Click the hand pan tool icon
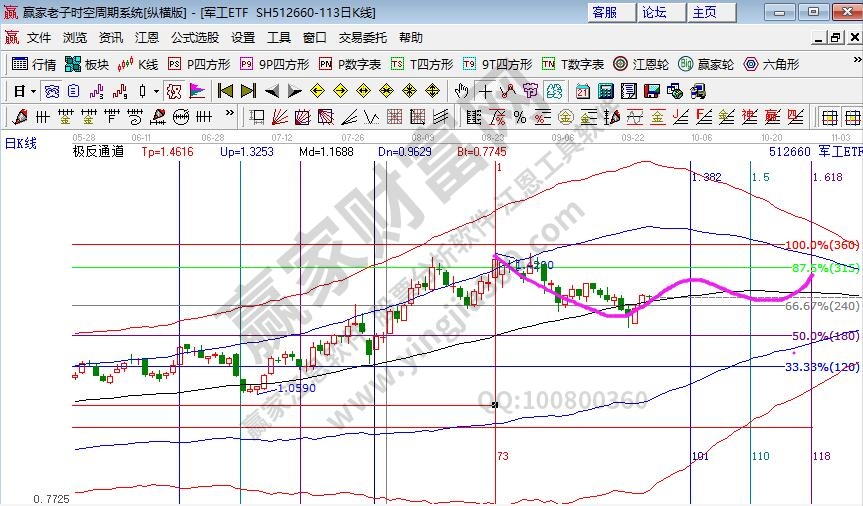The width and height of the screenshot is (863, 506). point(462,91)
